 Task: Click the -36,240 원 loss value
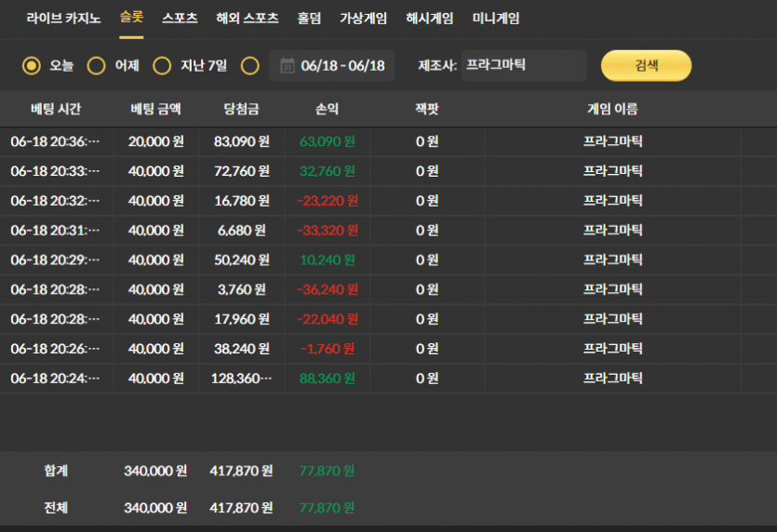[327, 289]
